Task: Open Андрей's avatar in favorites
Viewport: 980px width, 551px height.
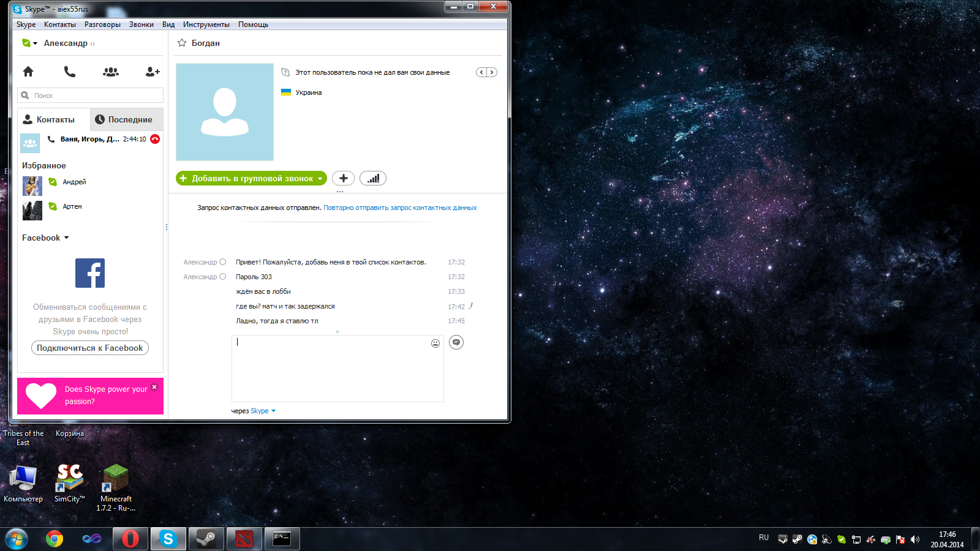Action: [32, 186]
